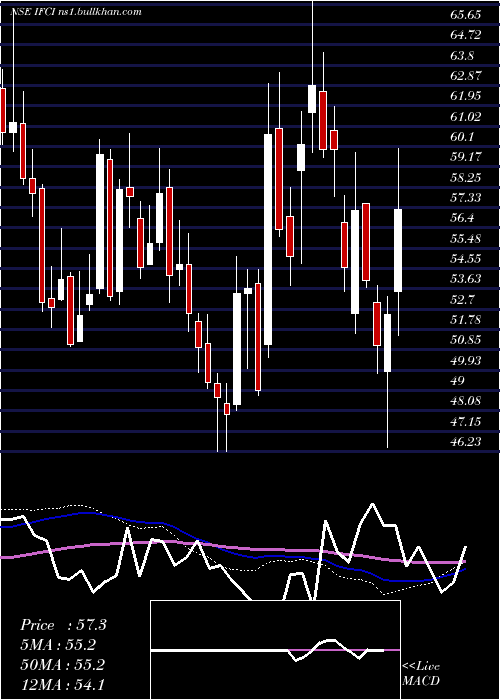Click the 53.63 price level label
Viewport: 500px width, 700px height.
[x=466, y=279]
